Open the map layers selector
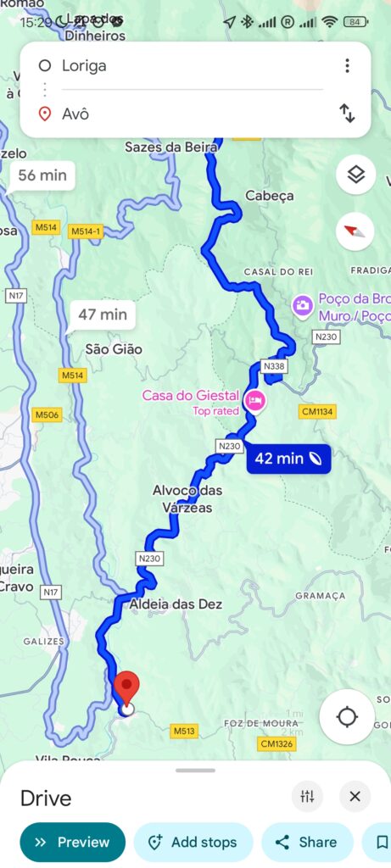The height and width of the screenshot is (868, 391). pos(355,175)
